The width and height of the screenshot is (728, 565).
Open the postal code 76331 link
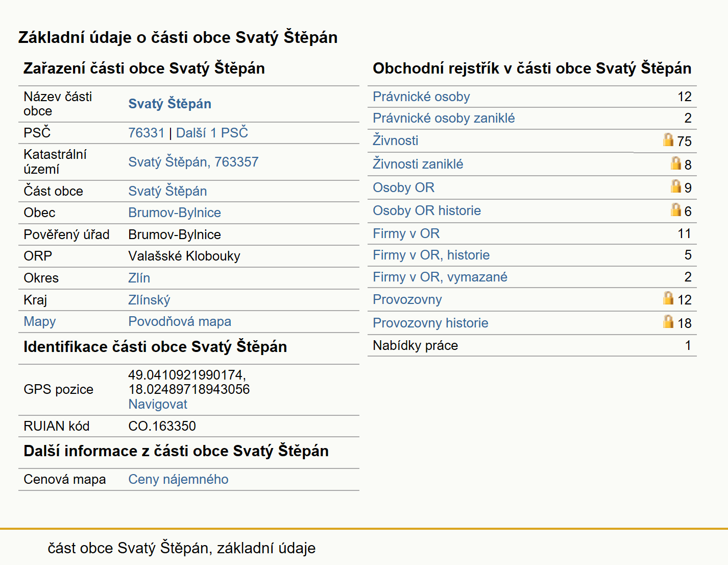tap(147, 133)
